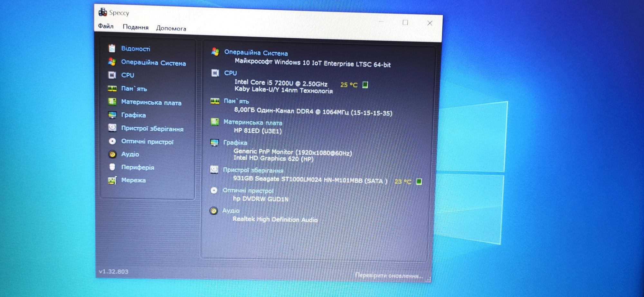Click the sidebar speaker icon for Аудіо
The width and height of the screenshot is (644, 297).
click(x=112, y=154)
